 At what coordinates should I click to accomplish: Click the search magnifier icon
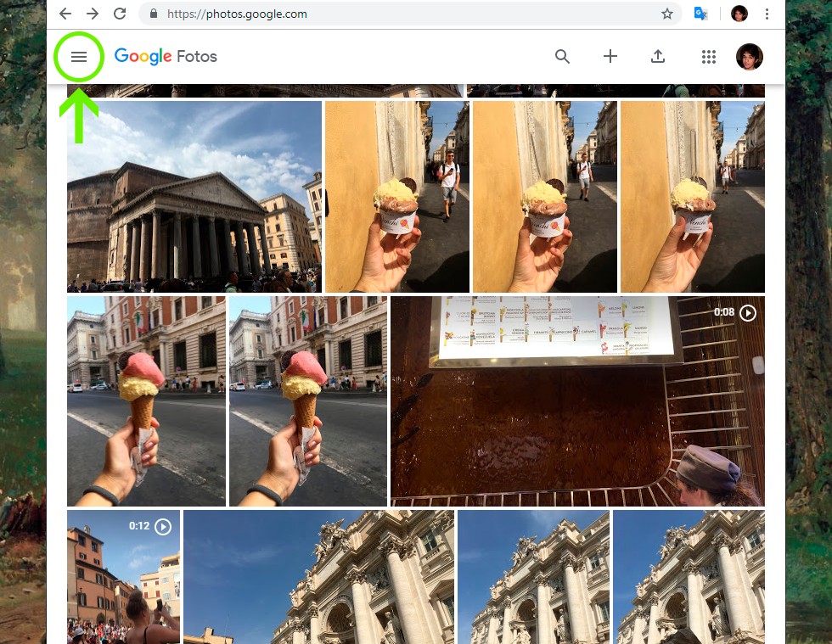tap(562, 57)
